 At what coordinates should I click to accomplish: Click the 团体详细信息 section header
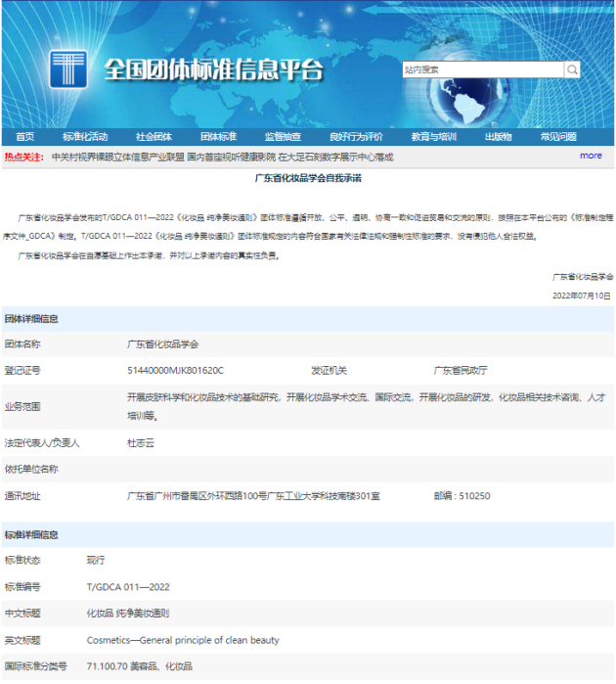[x=31, y=319]
